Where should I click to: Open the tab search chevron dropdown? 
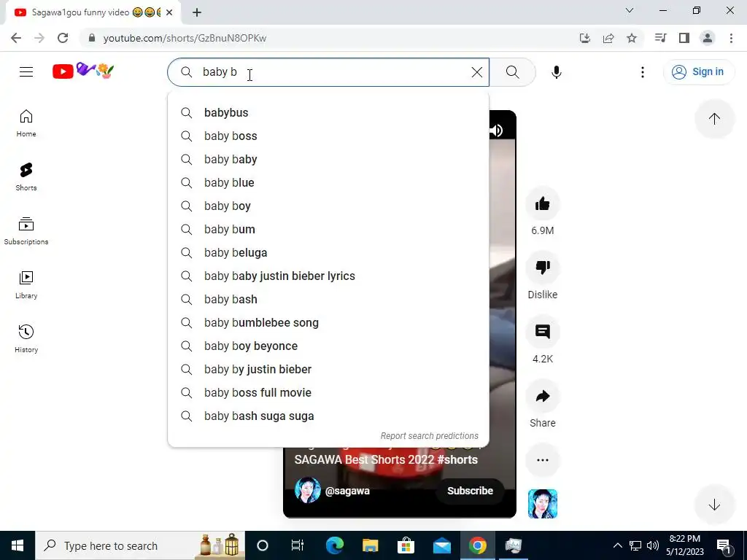[630, 10]
